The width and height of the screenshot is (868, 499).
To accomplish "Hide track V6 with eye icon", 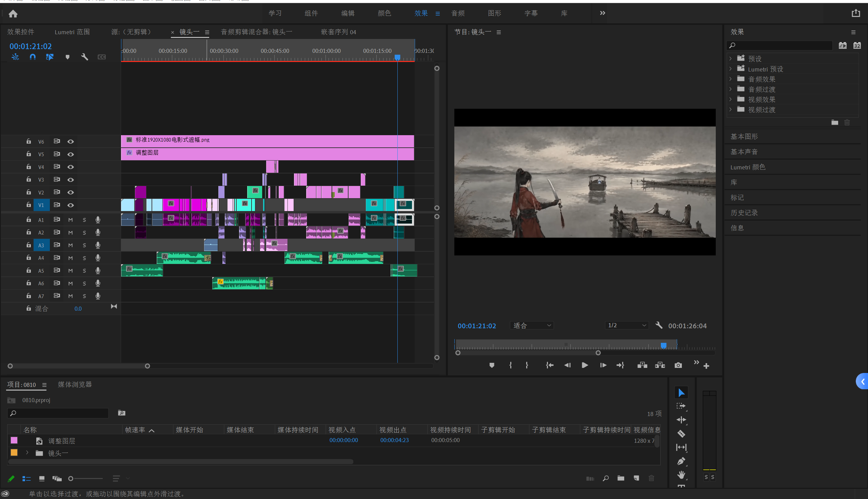I will point(71,142).
